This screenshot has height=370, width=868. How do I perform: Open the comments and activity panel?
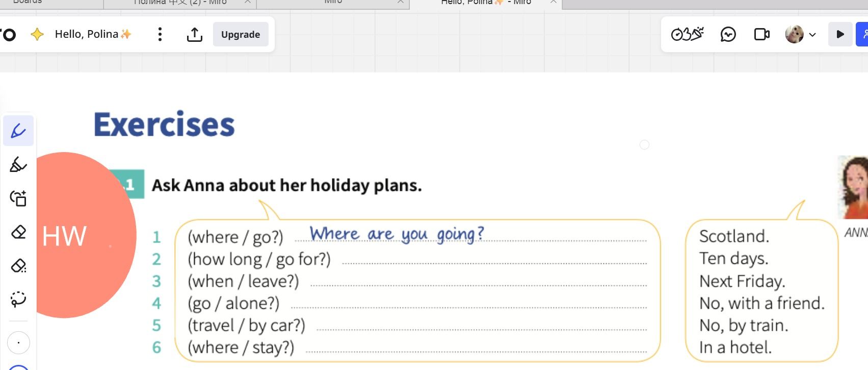(x=728, y=34)
